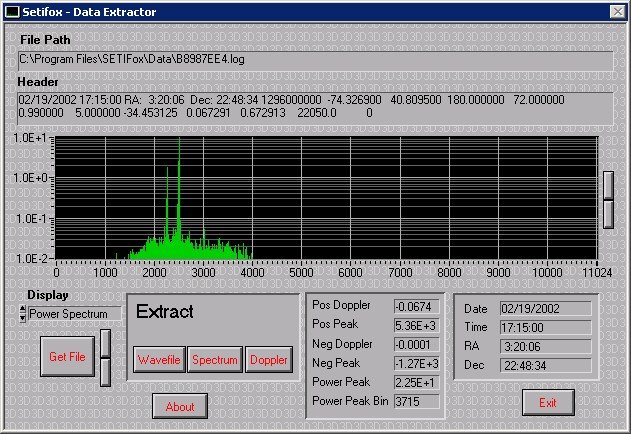Viewport: 631px width, 434px height.
Task: Toggle the upper switch right of the graph
Action: (x=608, y=186)
